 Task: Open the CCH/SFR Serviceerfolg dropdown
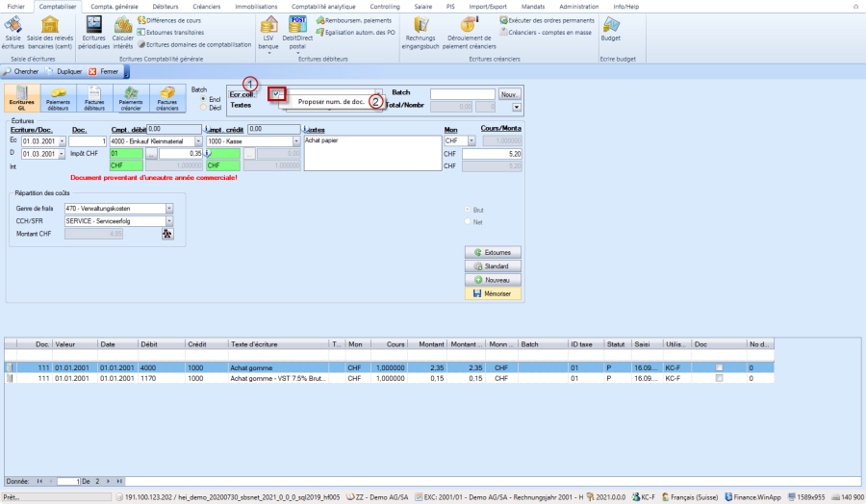169,220
